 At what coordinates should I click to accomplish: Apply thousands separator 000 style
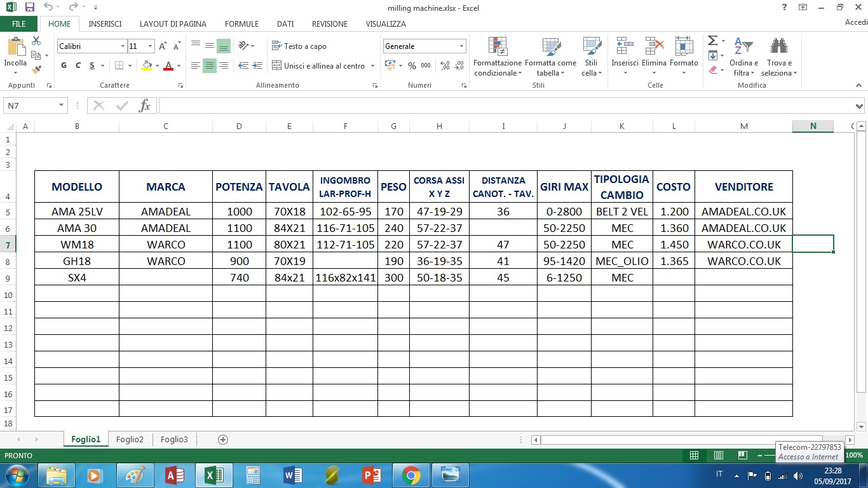point(426,65)
